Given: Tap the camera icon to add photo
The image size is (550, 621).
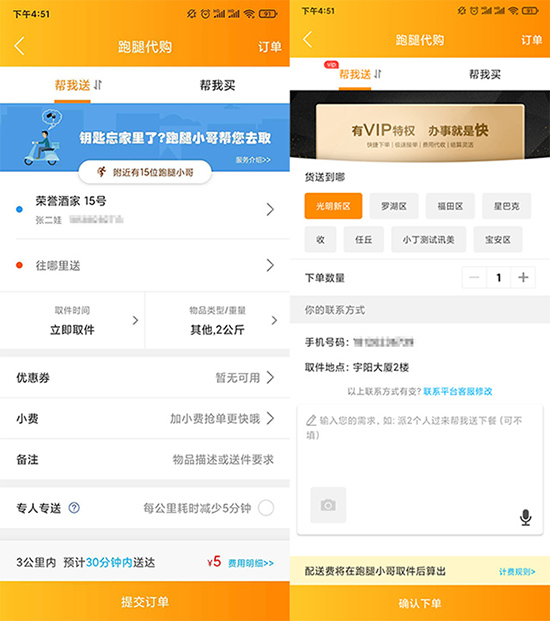Looking at the screenshot, I should [328, 505].
